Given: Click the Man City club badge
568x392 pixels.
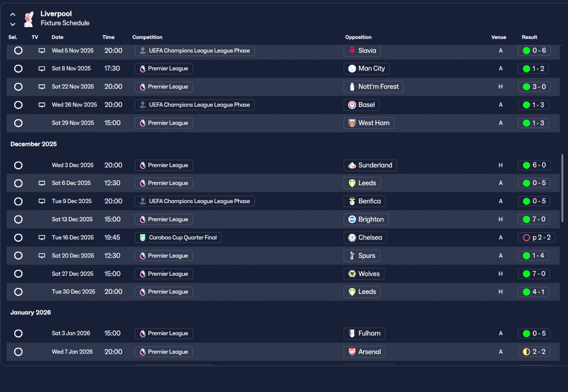Looking at the screenshot, I should point(352,69).
